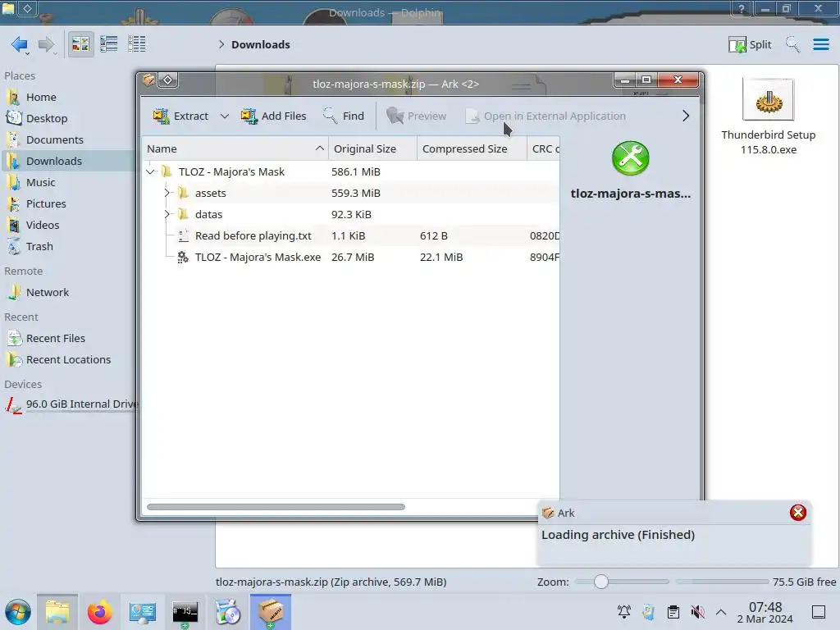Sort archive by CRC column
The height and width of the screenshot is (630, 840).
point(544,149)
